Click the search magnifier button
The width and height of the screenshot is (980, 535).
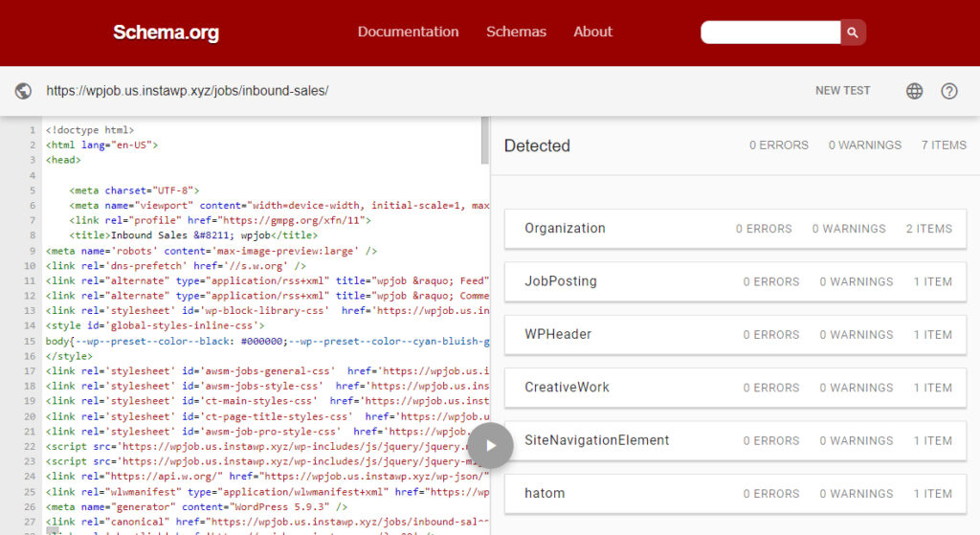tap(853, 33)
